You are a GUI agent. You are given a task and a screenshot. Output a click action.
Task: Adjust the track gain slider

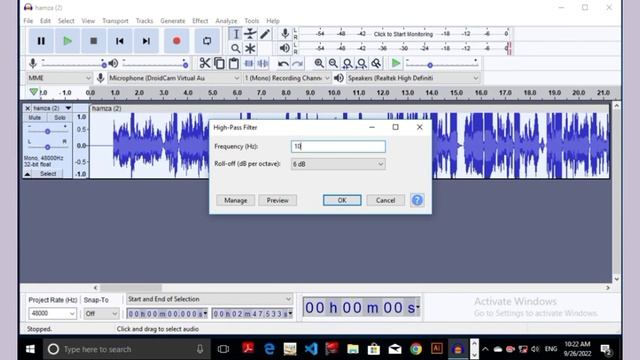point(47,131)
